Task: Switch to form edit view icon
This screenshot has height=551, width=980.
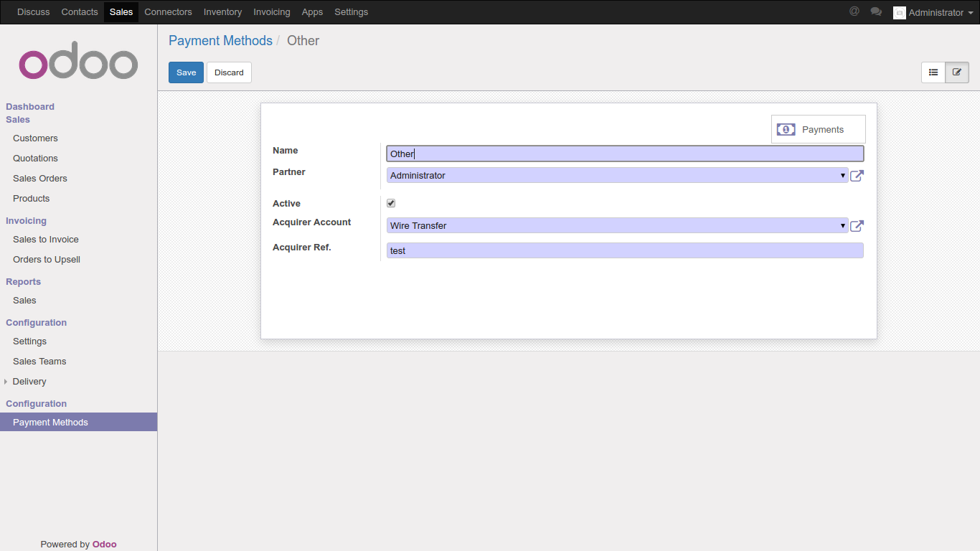Action: click(957, 72)
